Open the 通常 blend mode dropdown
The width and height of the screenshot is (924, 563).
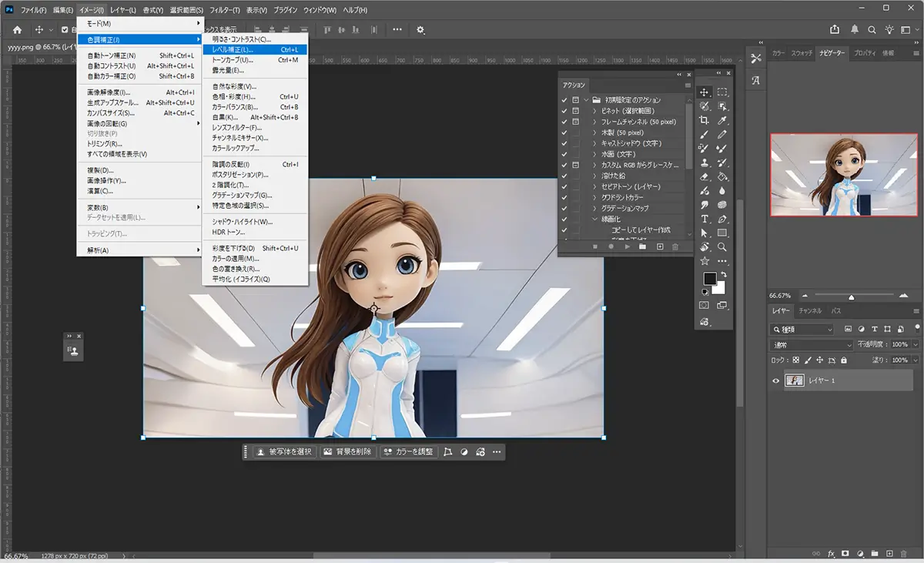click(812, 344)
